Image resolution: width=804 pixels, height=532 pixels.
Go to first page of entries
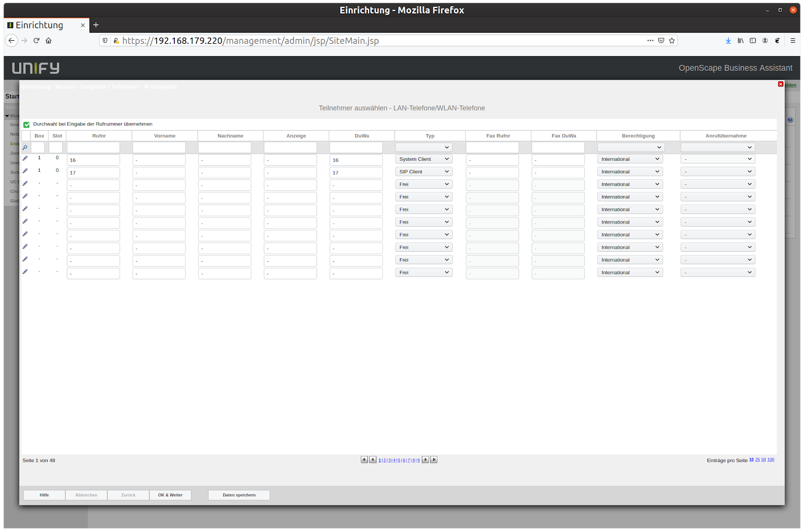(x=364, y=460)
